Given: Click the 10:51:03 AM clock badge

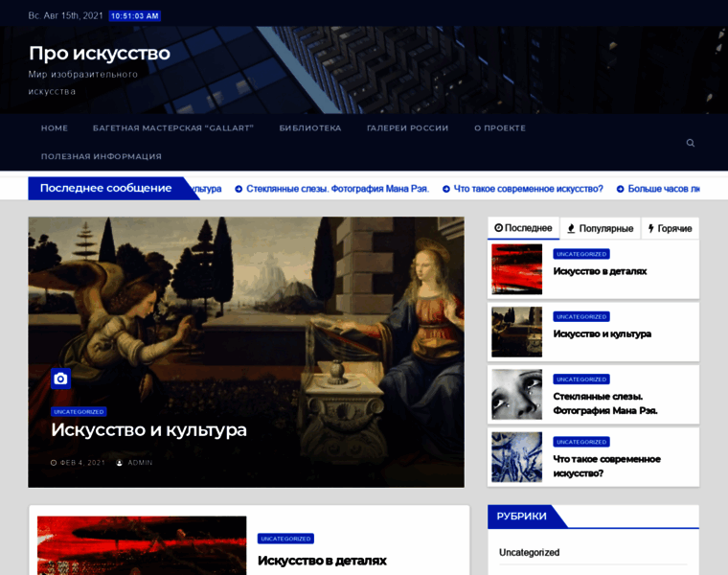Looking at the screenshot, I should coord(135,16).
